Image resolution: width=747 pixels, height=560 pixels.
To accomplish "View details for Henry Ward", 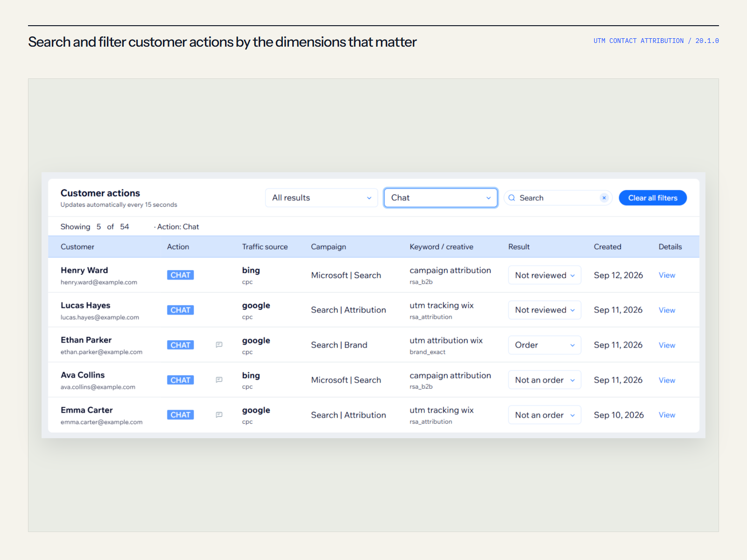I will tap(667, 275).
